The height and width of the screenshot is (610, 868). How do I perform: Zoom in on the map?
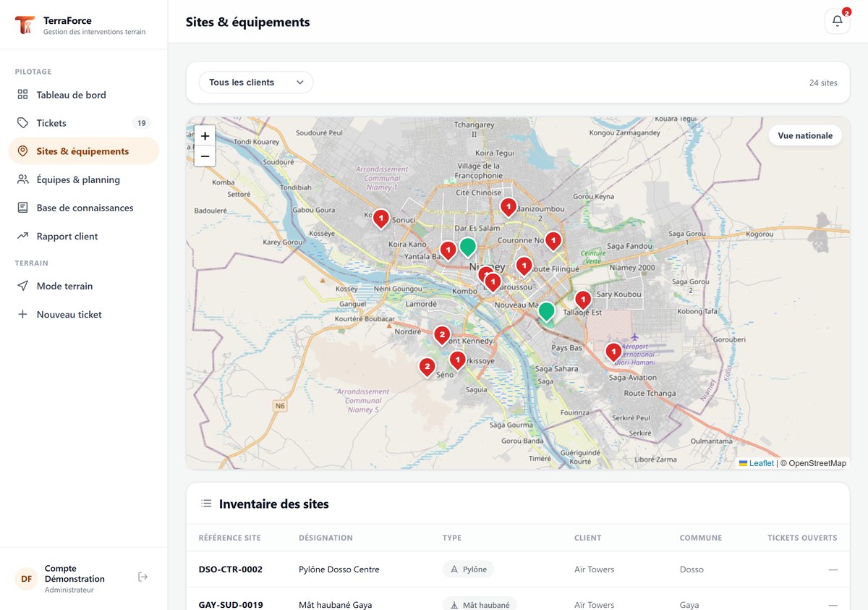[205, 135]
